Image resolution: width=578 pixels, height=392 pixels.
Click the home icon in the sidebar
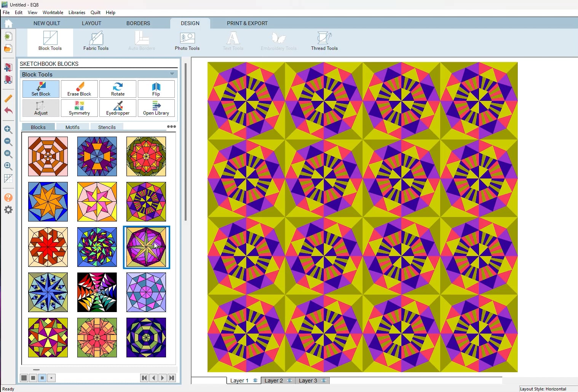tap(8, 24)
